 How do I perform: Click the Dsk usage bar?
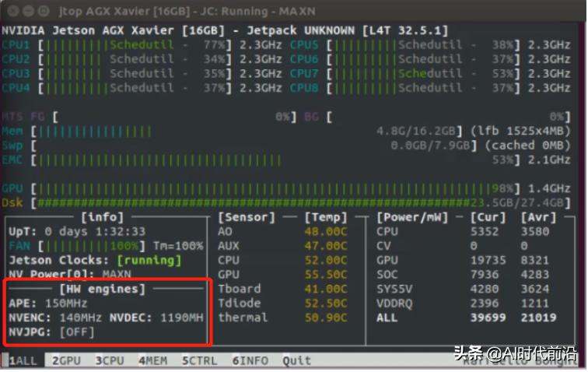click(x=301, y=203)
